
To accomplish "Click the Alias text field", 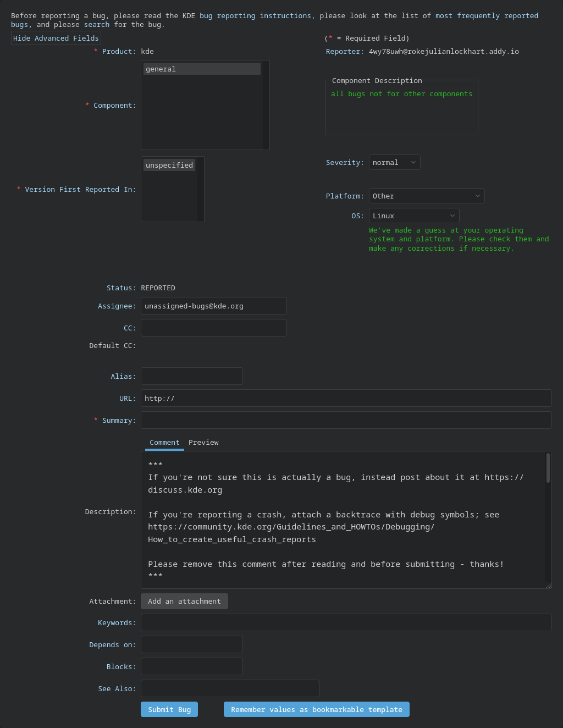I will tap(192, 376).
